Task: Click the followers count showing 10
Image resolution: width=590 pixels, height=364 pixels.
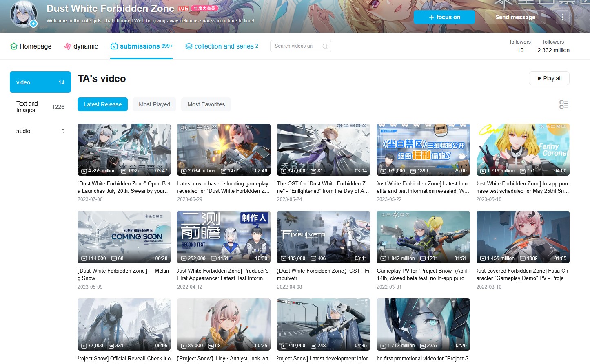Action: click(x=520, y=50)
